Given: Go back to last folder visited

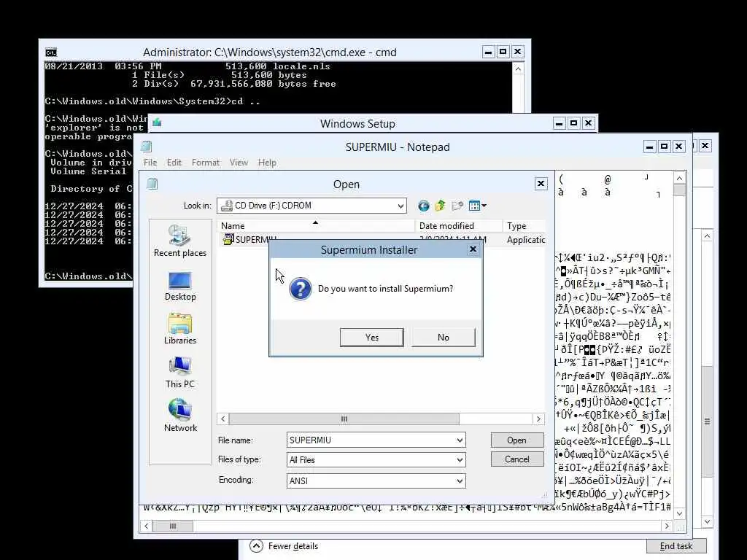Looking at the screenshot, I should (423, 206).
